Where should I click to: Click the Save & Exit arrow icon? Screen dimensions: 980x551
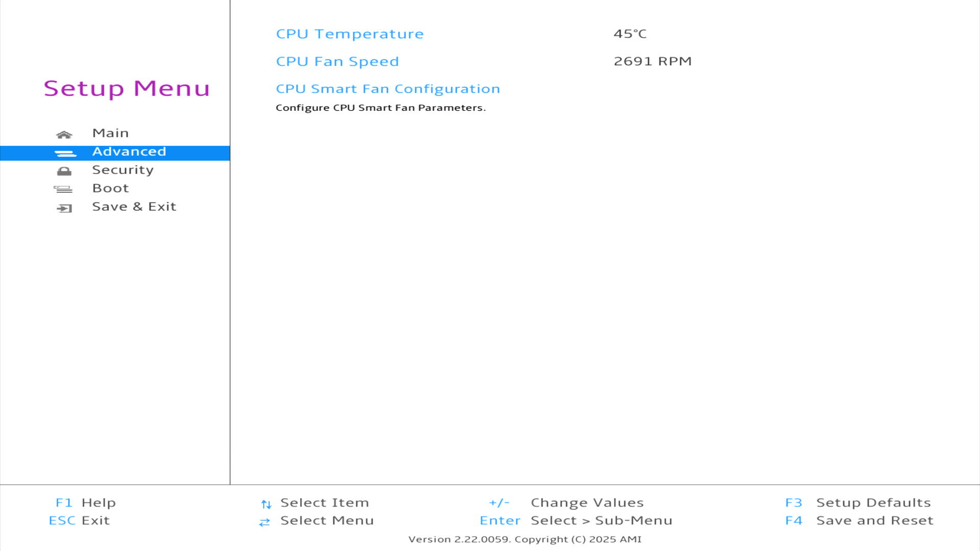click(x=64, y=208)
